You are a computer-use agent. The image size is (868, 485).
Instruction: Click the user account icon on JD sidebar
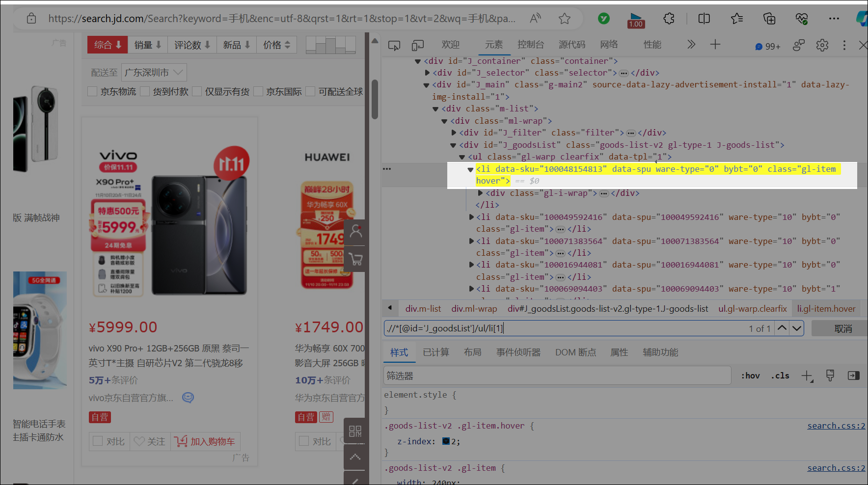click(356, 231)
